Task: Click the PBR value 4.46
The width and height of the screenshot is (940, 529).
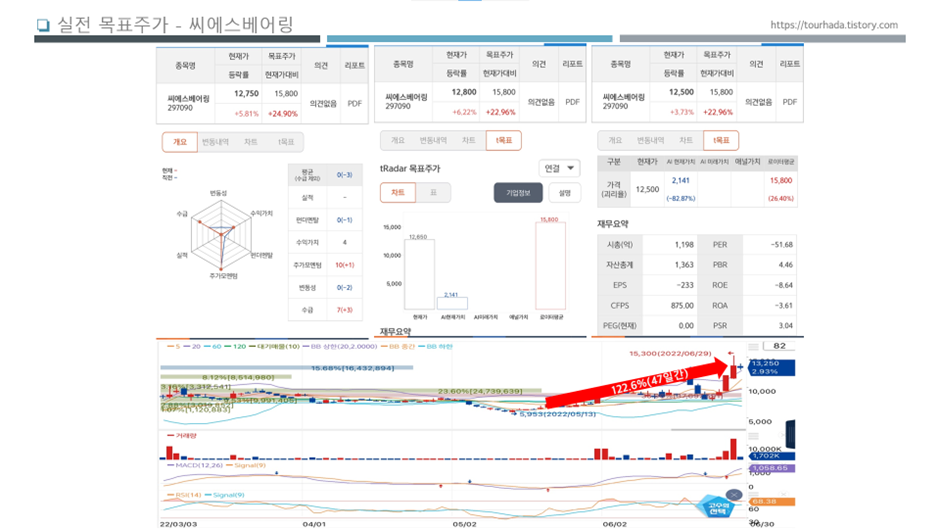Action: tap(785, 264)
